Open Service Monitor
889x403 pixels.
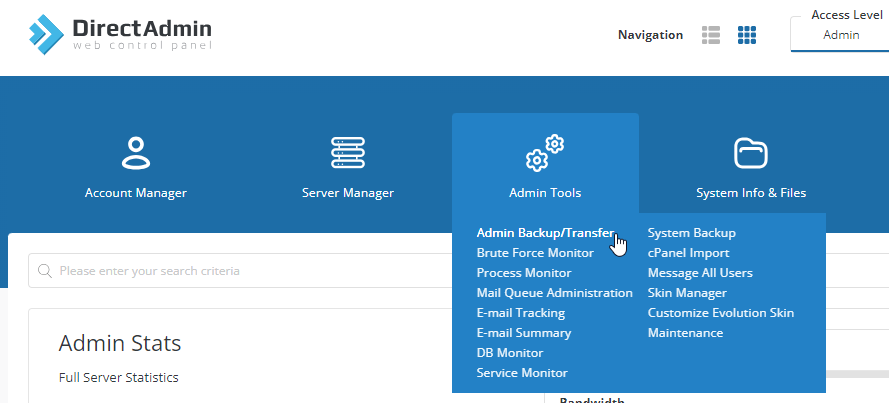(522, 373)
